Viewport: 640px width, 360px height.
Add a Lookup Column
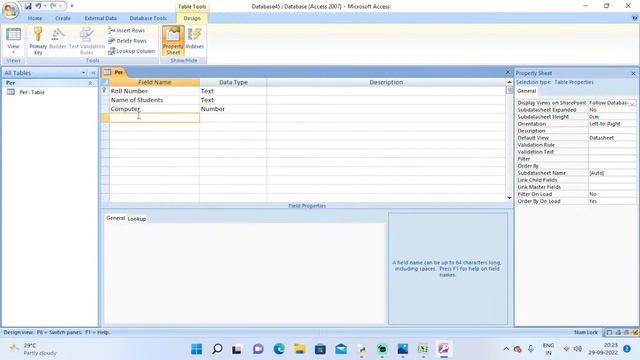tap(131, 51)
